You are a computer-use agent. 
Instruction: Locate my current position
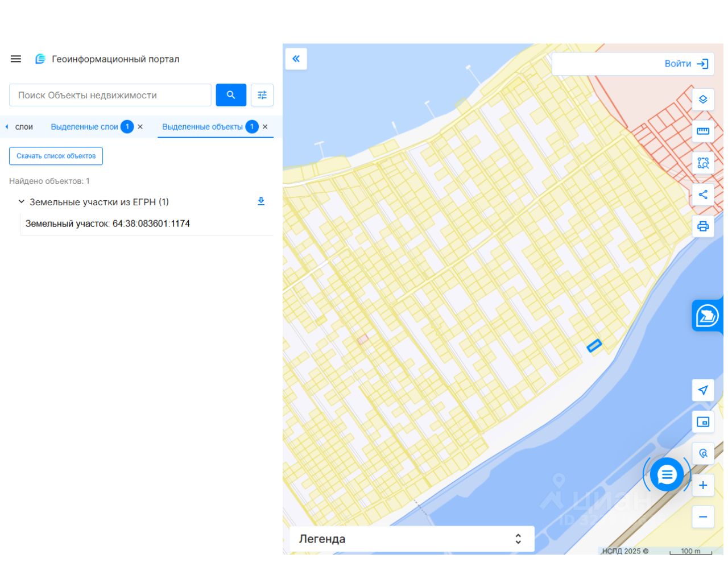703,390
